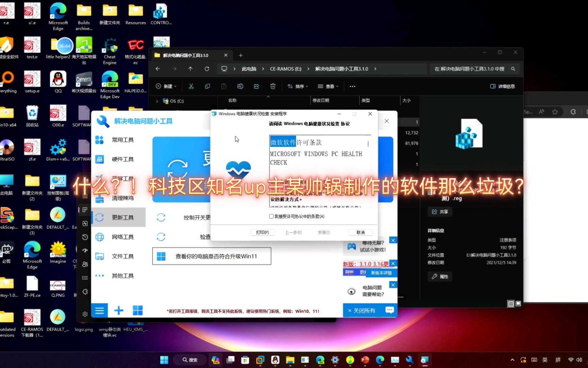Go back in File Explorer
The image size is (588, 368).
pos(158,69)
